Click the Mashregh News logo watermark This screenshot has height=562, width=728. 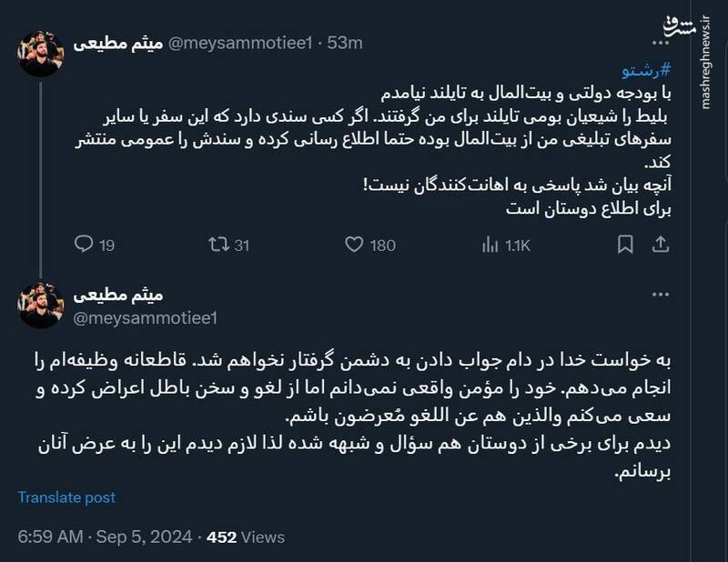[x=703, y=55]
